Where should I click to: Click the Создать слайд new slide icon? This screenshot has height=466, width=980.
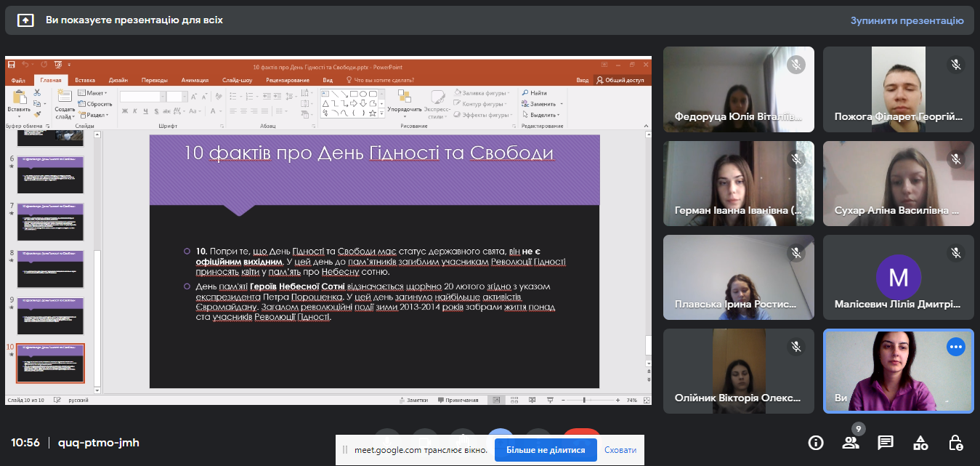point(65,96)
